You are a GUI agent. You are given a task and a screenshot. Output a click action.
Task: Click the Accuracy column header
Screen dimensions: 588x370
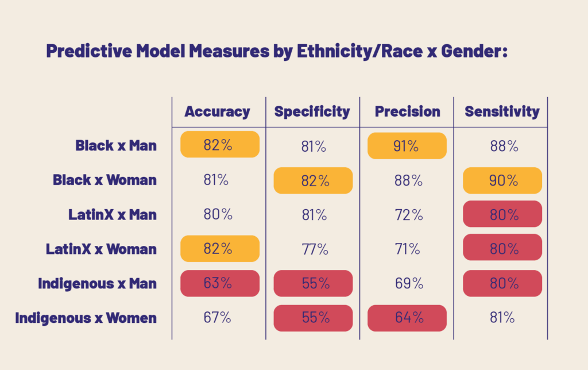tap(217, 111)
